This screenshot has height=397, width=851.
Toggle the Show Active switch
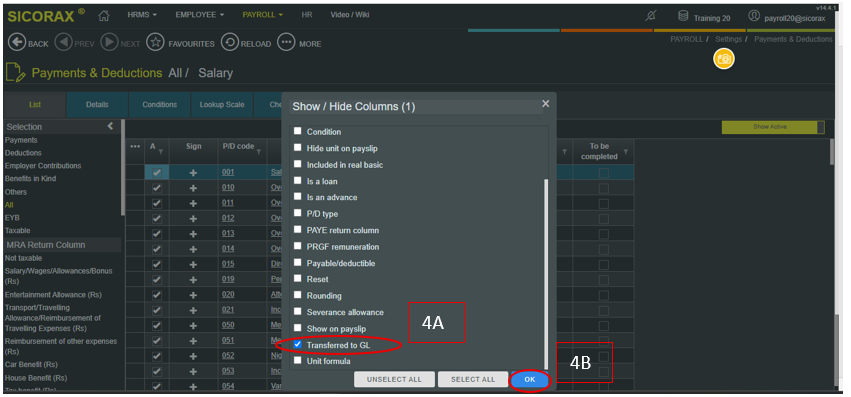[773, 127]
